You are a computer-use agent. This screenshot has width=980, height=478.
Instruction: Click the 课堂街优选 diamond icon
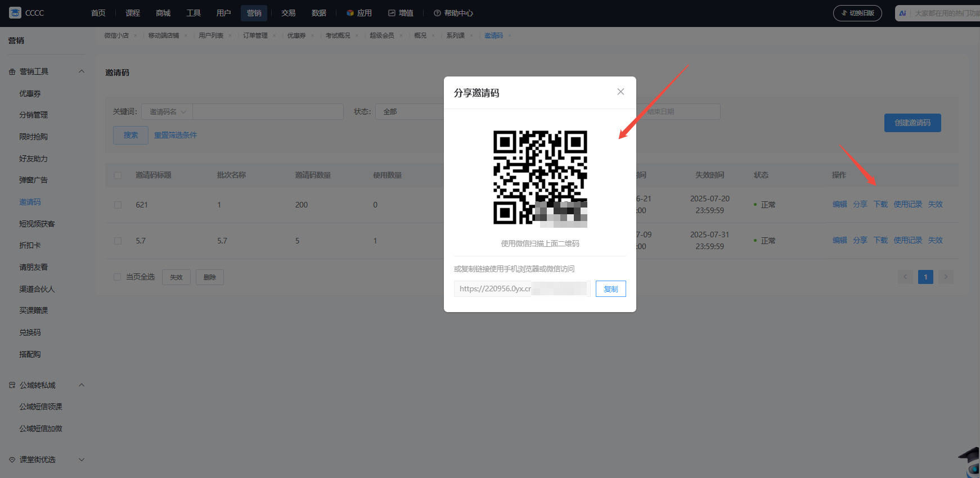[x=12, y=459]
